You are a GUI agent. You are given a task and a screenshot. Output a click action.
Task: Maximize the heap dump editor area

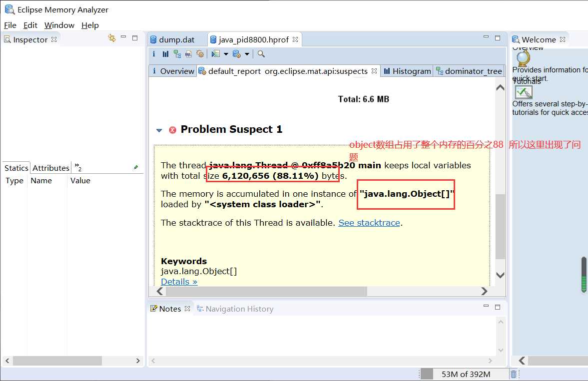(498, 38)
